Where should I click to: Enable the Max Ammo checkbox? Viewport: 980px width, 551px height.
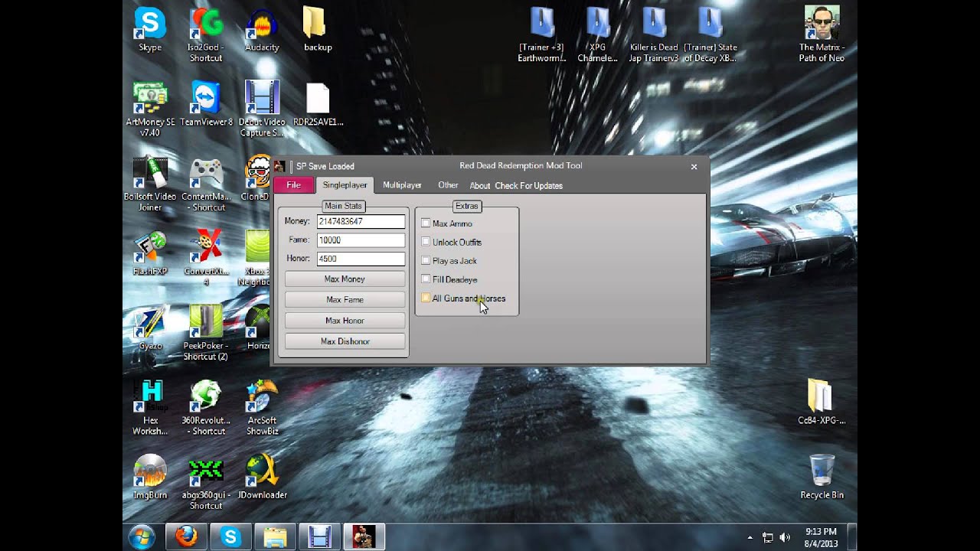pyautogui.click(x=426, y=223)
